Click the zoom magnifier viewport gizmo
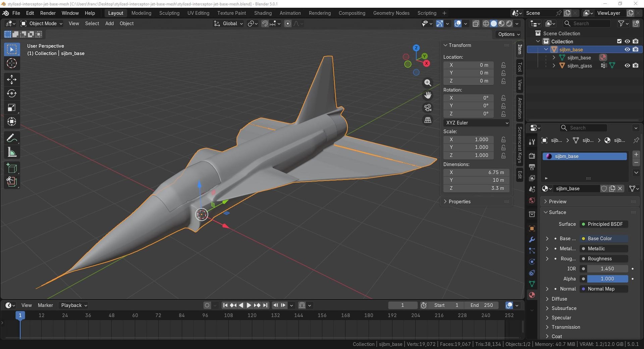This screenshot has height=349, width=644. click(428, 83)
